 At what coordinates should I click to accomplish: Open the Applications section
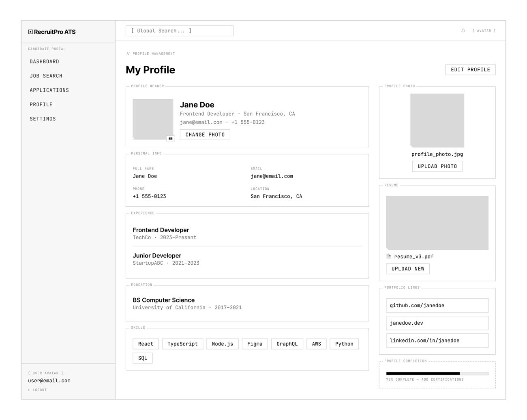point(49,90)
